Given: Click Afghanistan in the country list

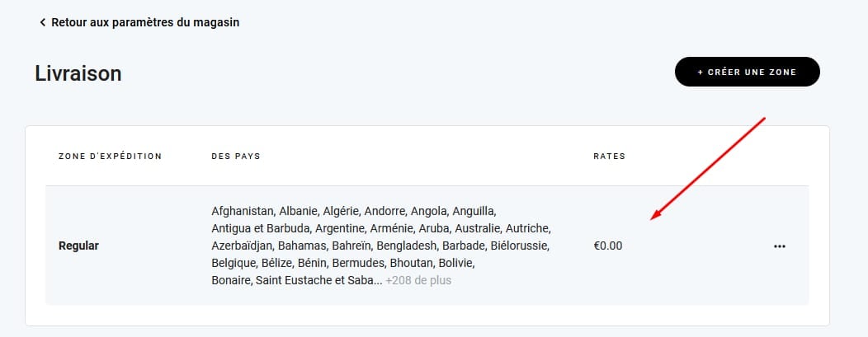Looking at the screenshot, I should pyautogui.click(x=243, y=211).
